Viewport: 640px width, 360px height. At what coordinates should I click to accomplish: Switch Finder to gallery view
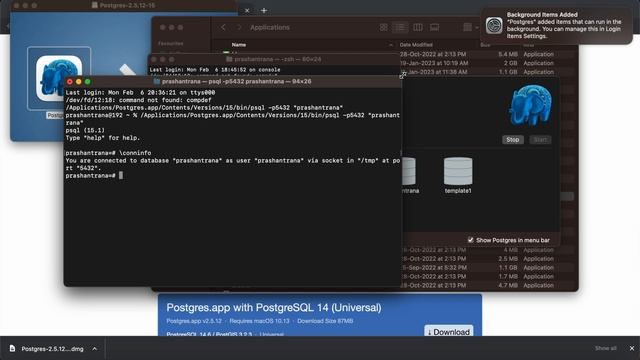(434, 27)
